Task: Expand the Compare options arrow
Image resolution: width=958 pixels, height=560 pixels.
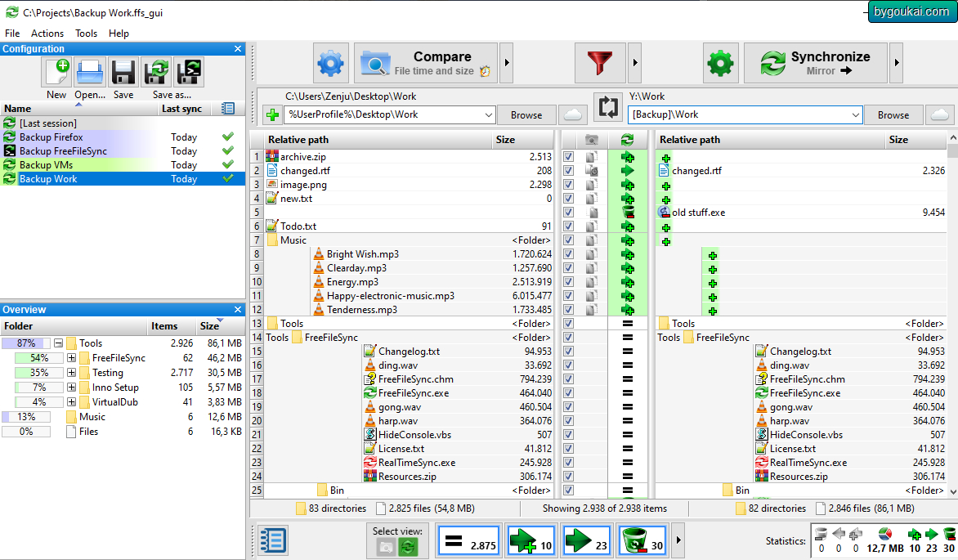Action: pos(507,62)
